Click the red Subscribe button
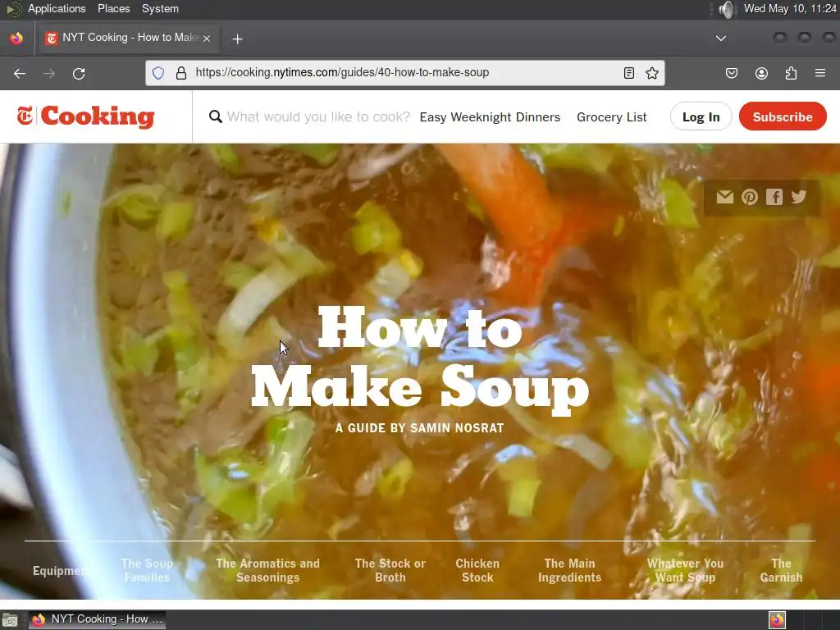The height and width of the screenshot is (630, 840). coord(783,116)
